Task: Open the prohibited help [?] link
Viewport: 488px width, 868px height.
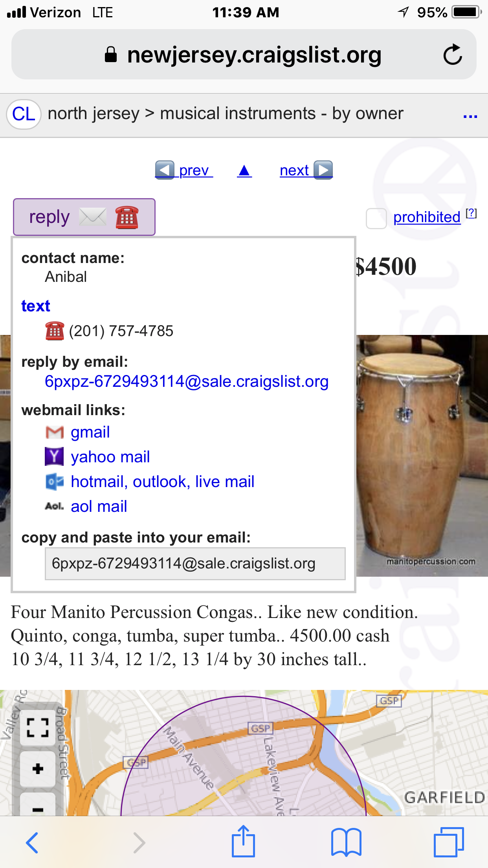Action: coord(471,213)
